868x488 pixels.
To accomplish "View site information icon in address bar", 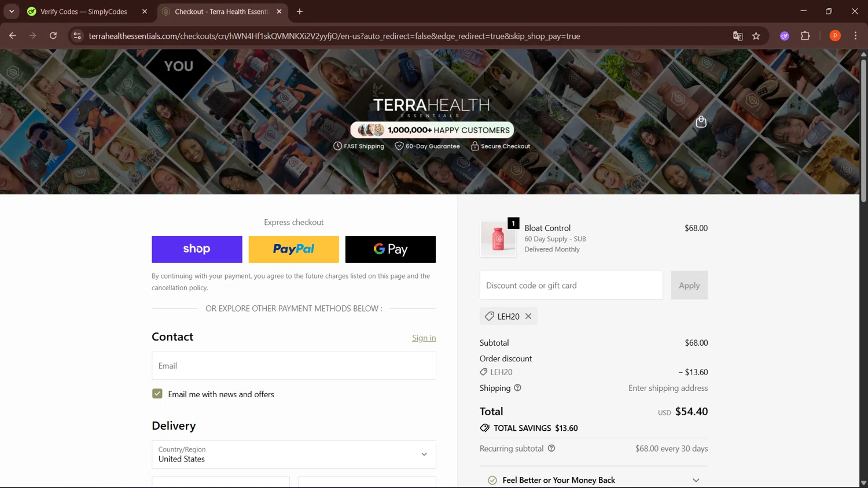I will [x=77, y=36].
